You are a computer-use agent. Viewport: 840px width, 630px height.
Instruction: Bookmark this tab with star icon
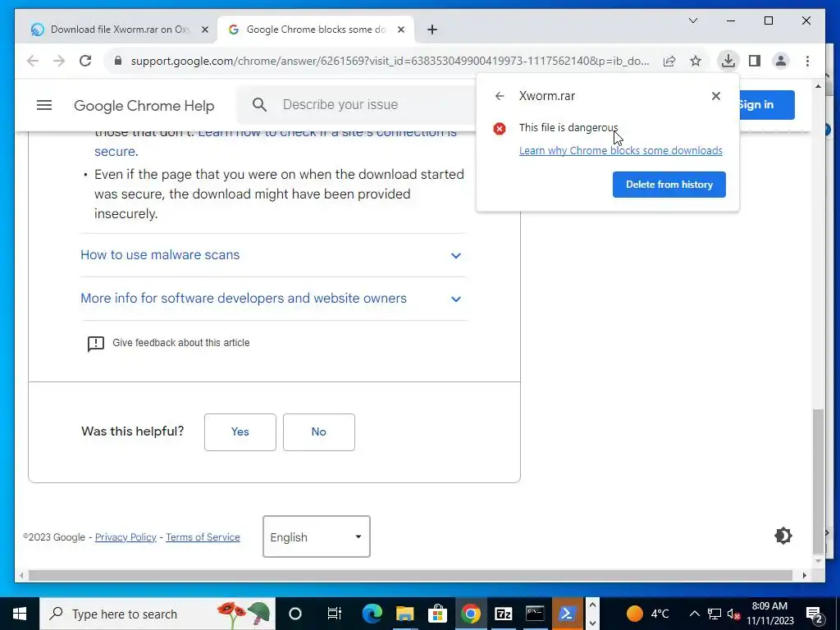(x=696, y=61)
